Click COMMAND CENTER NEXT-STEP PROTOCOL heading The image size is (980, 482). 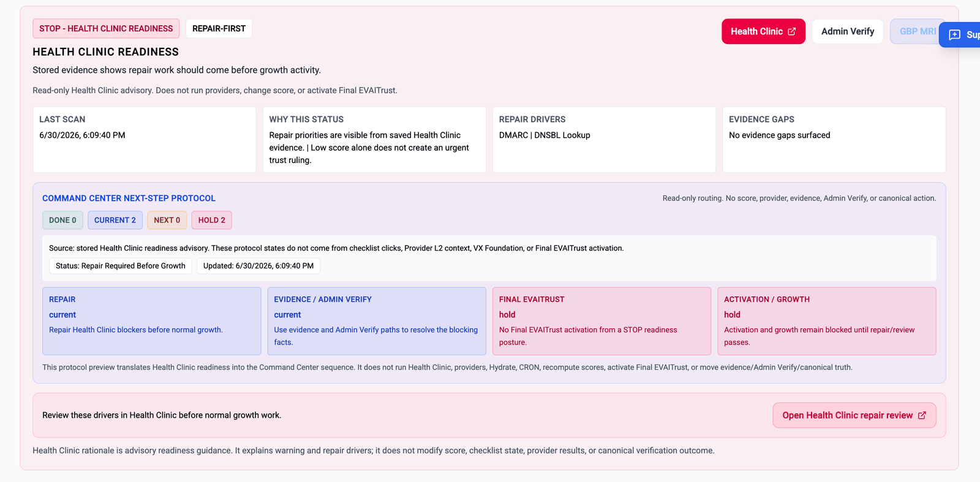(129, 198)
